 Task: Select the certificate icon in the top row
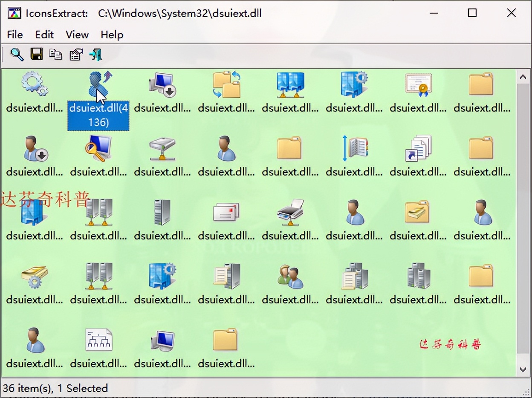(x=418, y=84)
